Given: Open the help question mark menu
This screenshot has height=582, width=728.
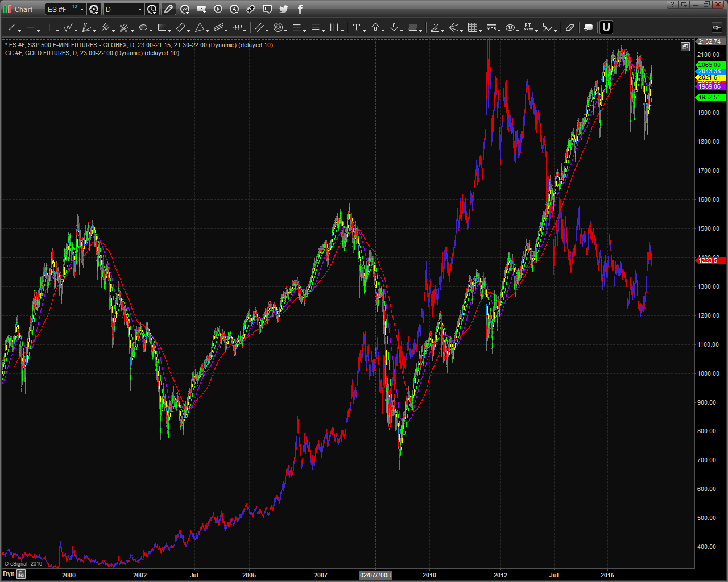Looking at the screenshot, I should pos(673,5).
